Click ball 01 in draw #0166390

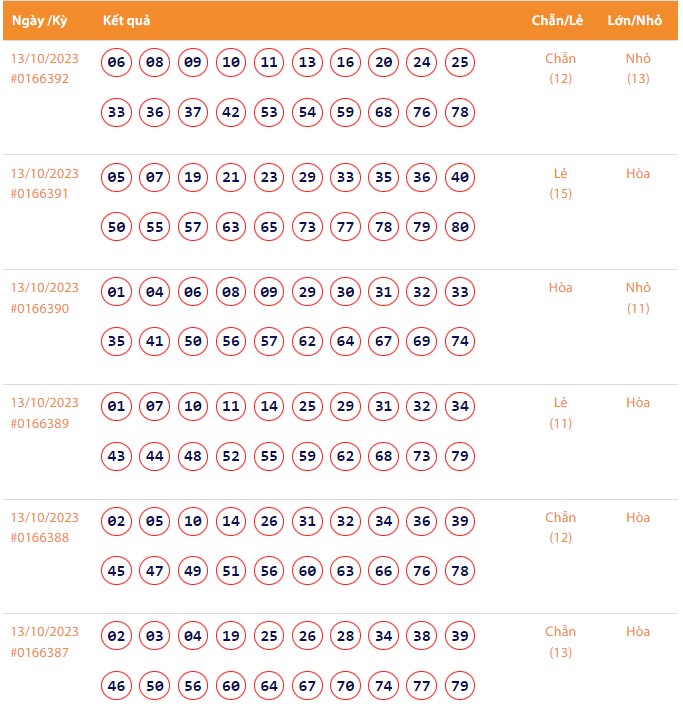click(117, 292)
